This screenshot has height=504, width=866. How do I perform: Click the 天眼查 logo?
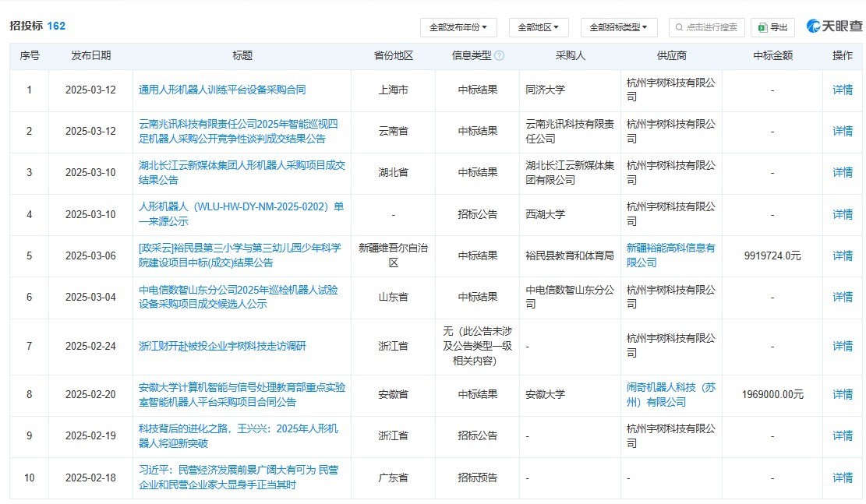coord(834,26)
